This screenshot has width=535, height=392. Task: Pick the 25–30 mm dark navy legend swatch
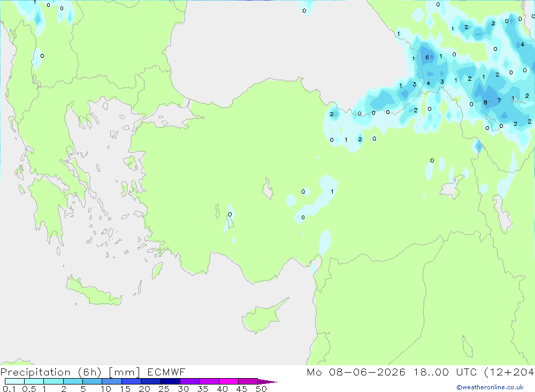(x=170, y=381)
